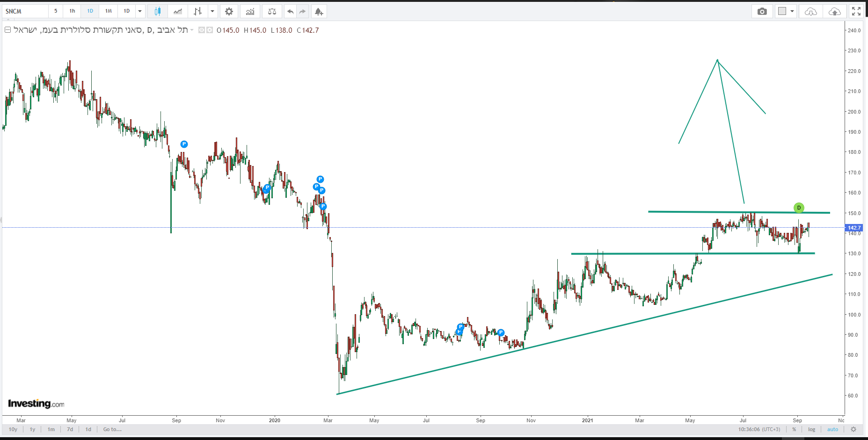
Task: Click the compare symbols scales icon
Action: 272,11
